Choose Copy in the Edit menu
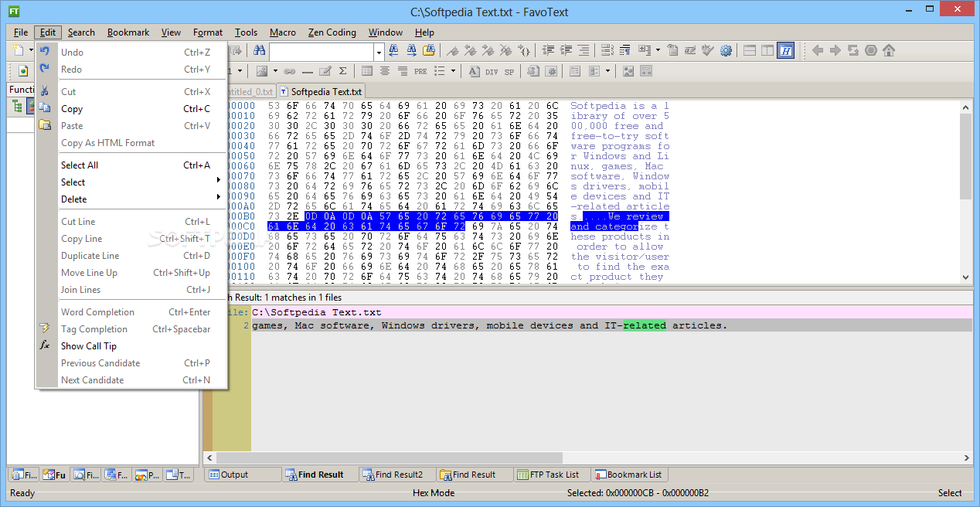The width and height of the screenshot is (980, 507). (x=131, y=109)
